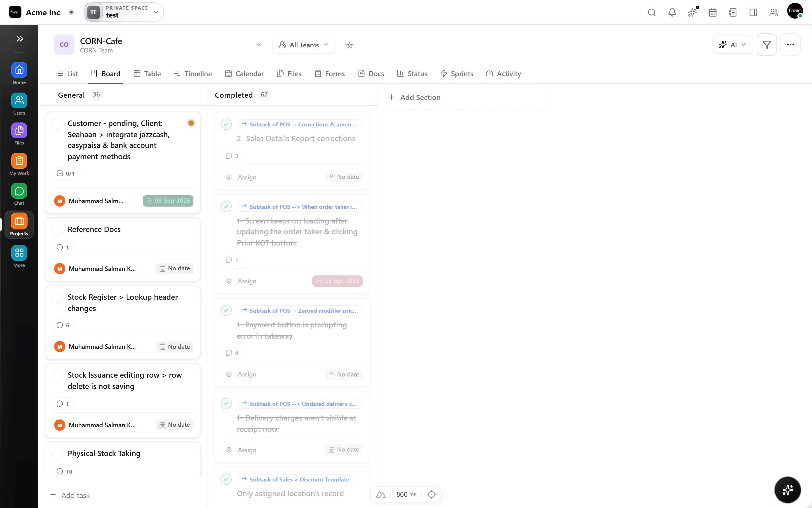Expand the CORN-Cafe project chevron
This screenshot has height=508, width=812.
pos(259,45)
